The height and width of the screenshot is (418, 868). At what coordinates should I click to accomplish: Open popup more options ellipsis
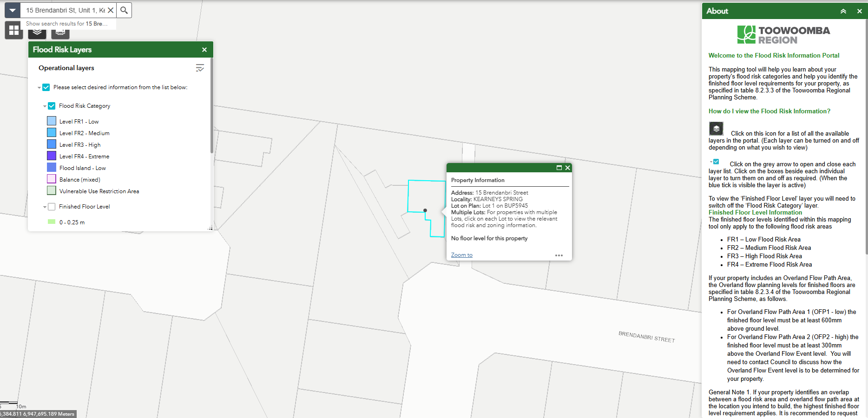coord(559,255)
